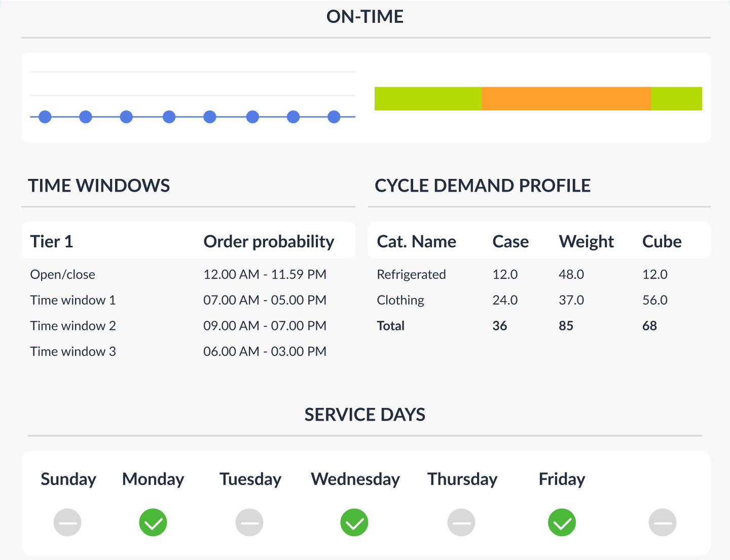
Task: Click the total cube value 68
Action: (649, 326)
